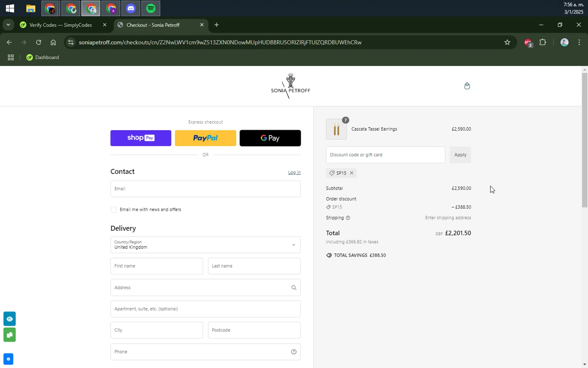Viewport: 588px width, 368px height.
Task: Click the Sonia Petroff logo
Action: click(290, 86)
